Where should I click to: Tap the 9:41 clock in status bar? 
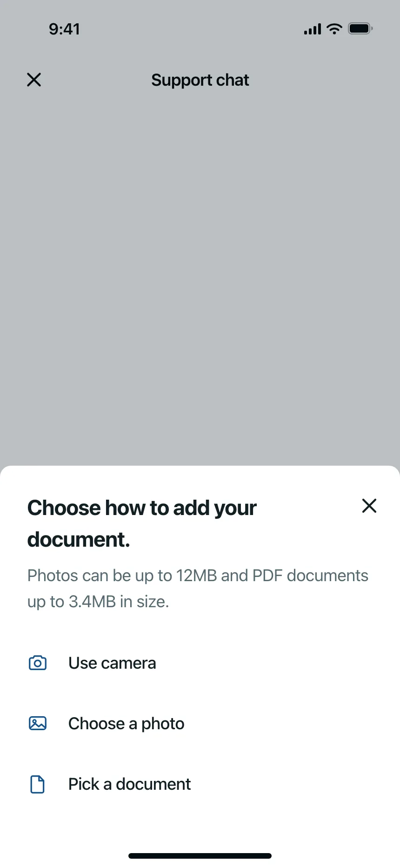point(65,29)
